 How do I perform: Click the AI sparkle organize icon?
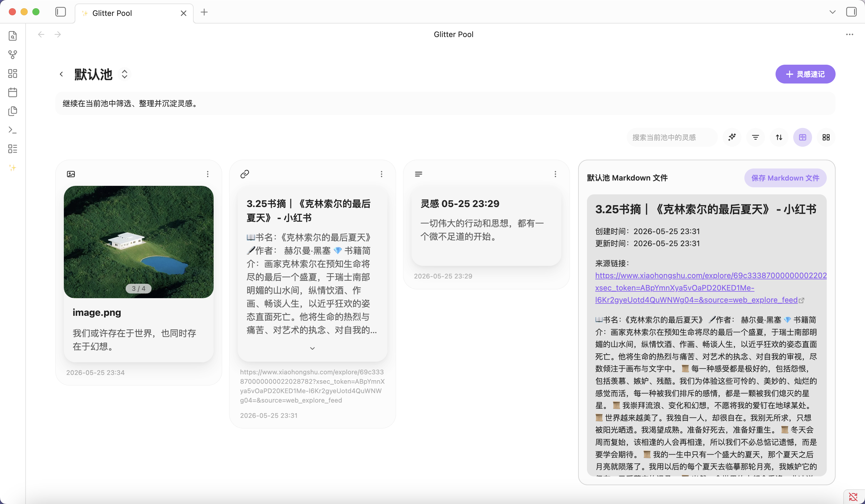click(732, 137)
